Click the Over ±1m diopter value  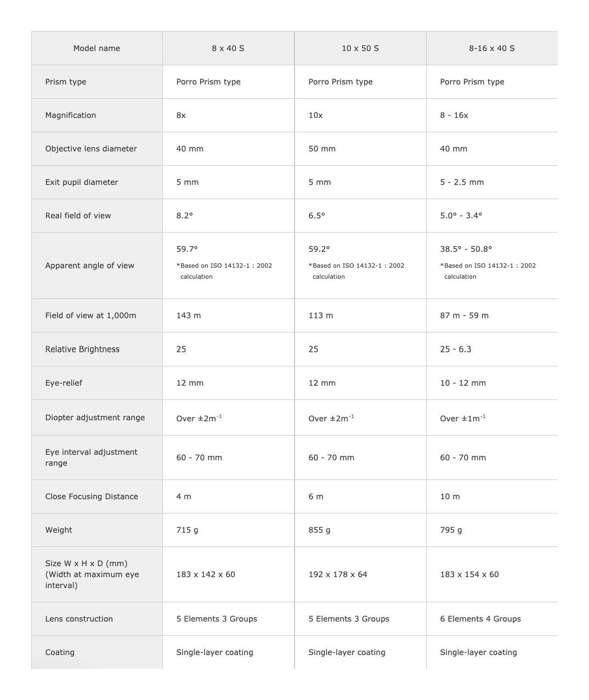[462, 418]
